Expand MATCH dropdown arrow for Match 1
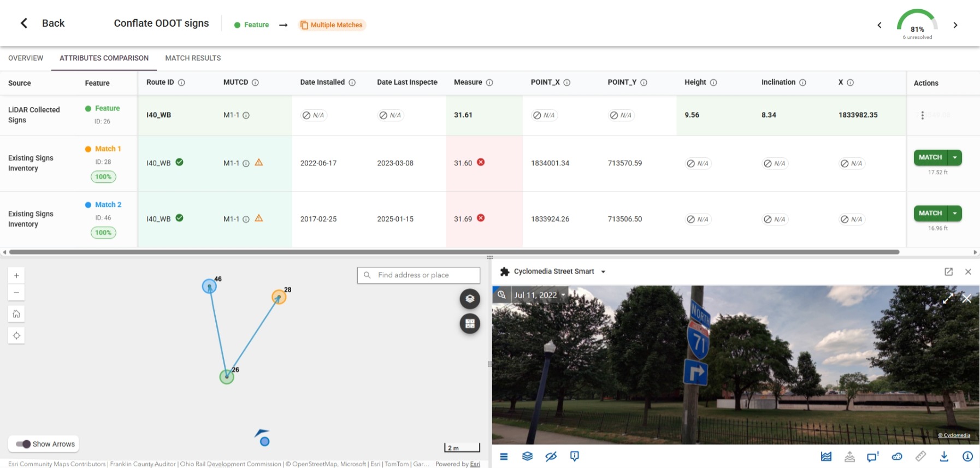This screenshot has width=980, height=468. (955, 157)
